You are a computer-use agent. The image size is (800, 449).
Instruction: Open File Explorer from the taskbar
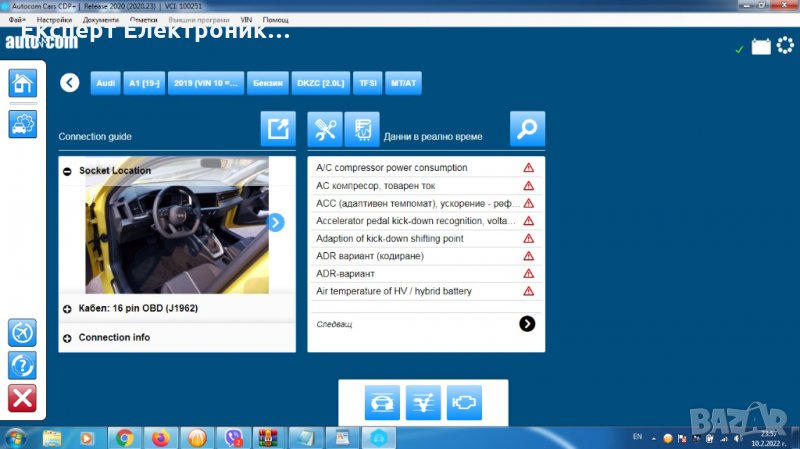52,438
